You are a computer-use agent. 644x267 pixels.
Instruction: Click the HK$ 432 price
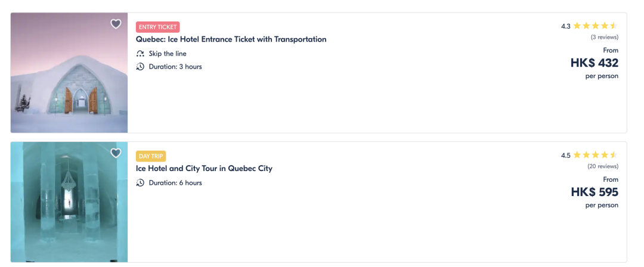point(594,63)
